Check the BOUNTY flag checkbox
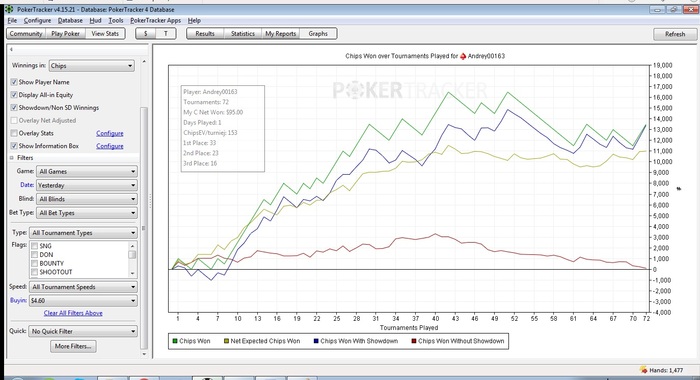 click(34, 263)
